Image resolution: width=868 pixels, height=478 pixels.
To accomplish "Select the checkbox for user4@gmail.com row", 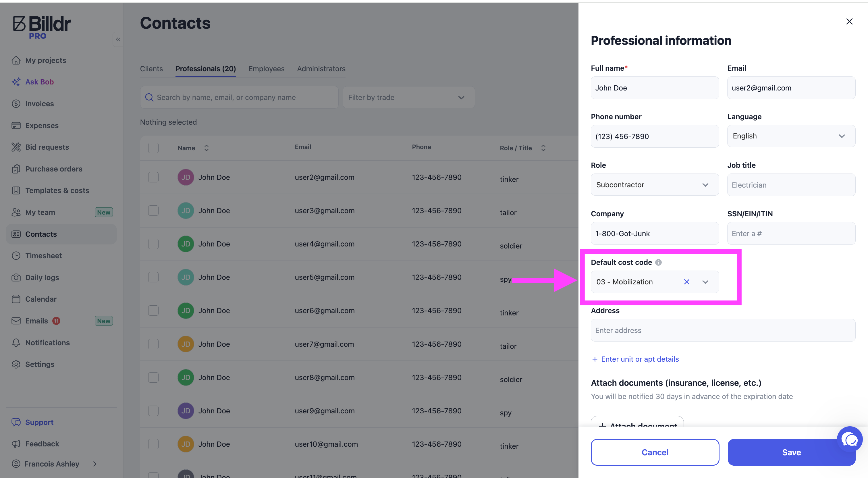I will (153, 244).
